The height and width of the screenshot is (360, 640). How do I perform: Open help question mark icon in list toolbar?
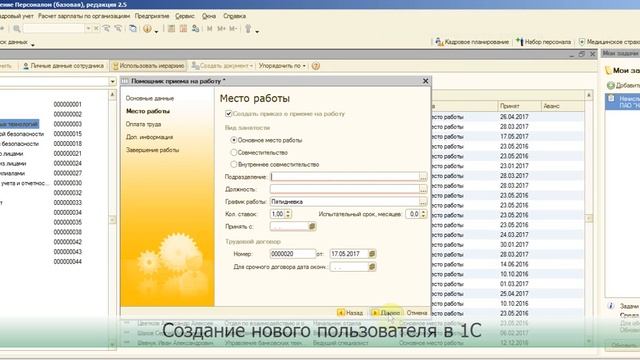point(316,66)
